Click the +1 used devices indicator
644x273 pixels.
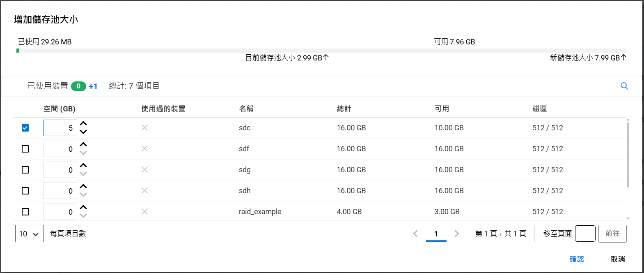point(93,86)
